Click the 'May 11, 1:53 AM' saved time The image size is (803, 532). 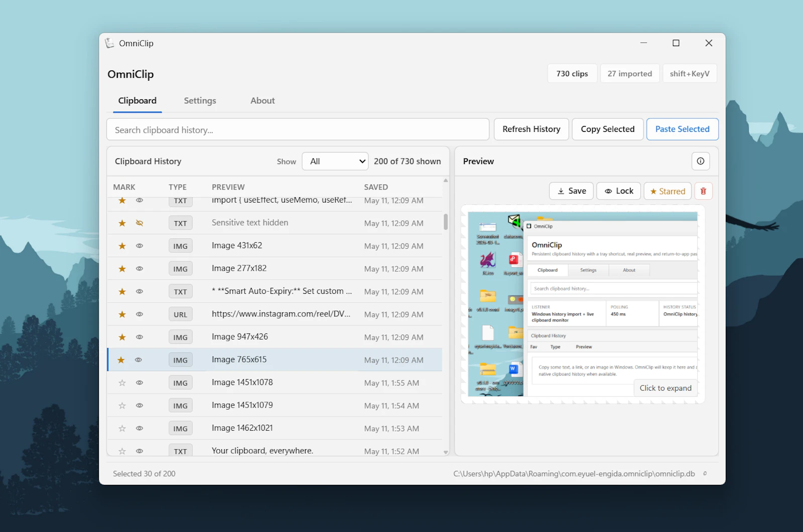point(391,429)
